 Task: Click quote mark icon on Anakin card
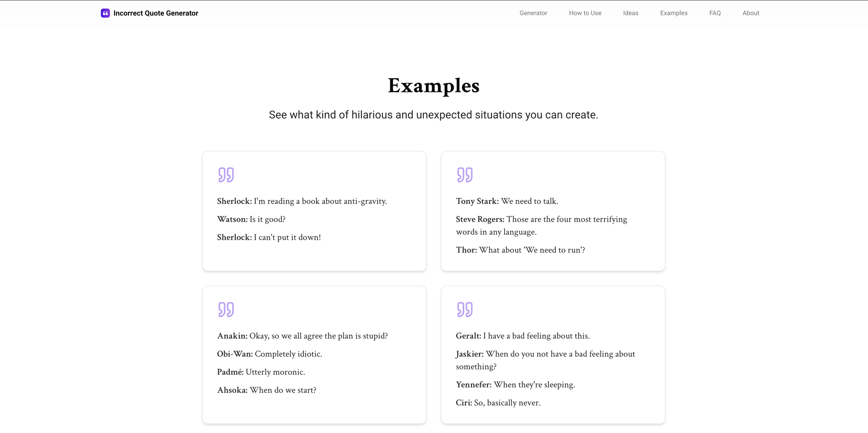click(226, 309)
